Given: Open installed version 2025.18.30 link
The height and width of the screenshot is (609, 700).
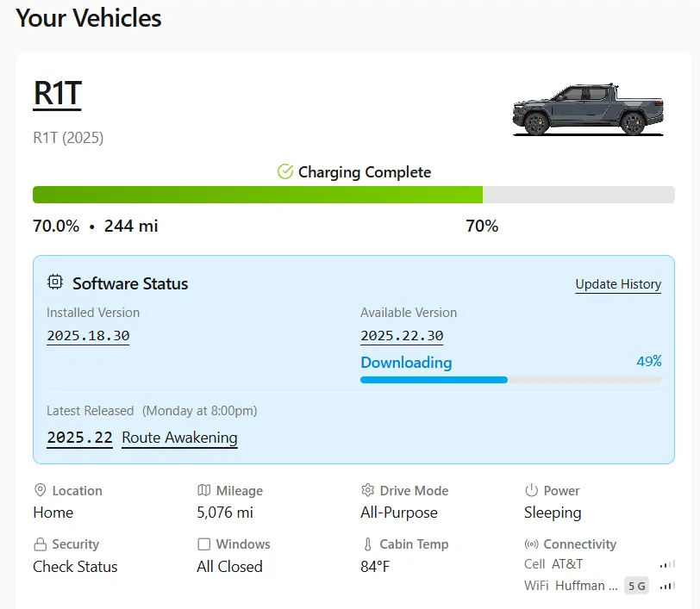Looking at the screenshot, I should pos(89,335).
